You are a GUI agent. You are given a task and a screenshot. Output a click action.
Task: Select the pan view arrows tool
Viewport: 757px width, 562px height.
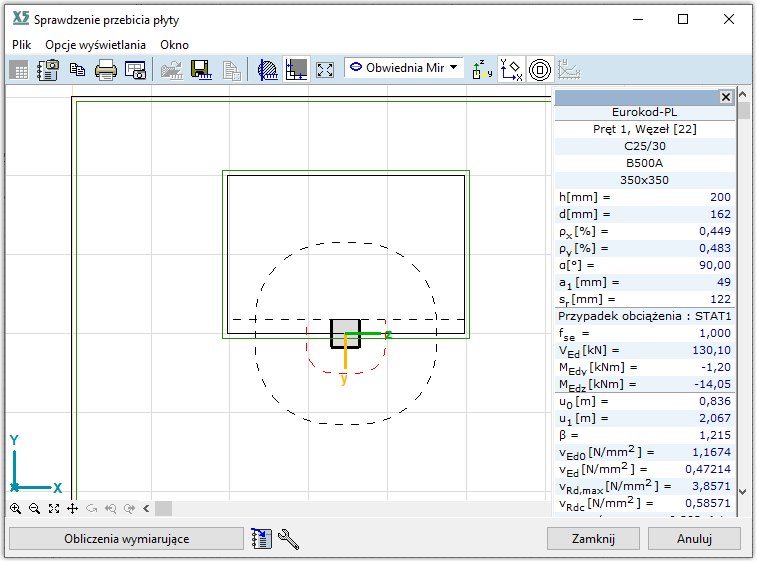(73, 508)
